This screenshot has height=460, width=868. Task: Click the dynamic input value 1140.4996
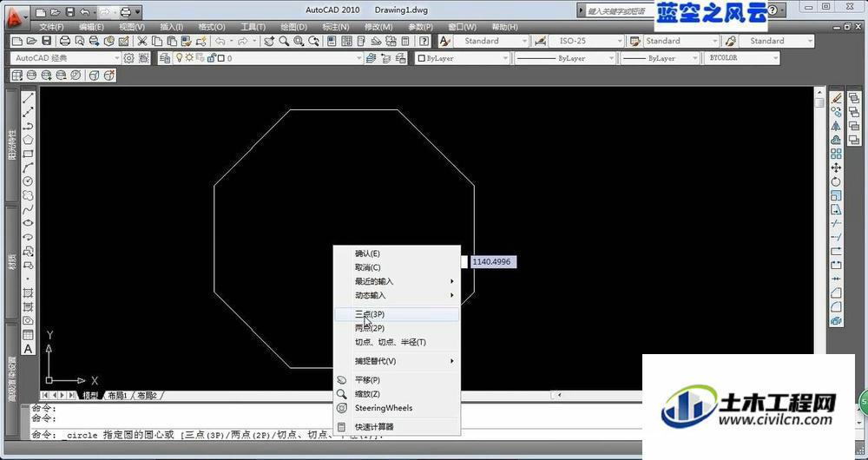[494, 261]
